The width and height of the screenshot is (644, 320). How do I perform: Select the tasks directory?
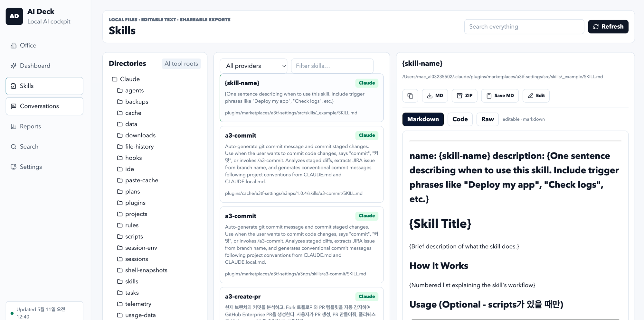pos(132,293)
